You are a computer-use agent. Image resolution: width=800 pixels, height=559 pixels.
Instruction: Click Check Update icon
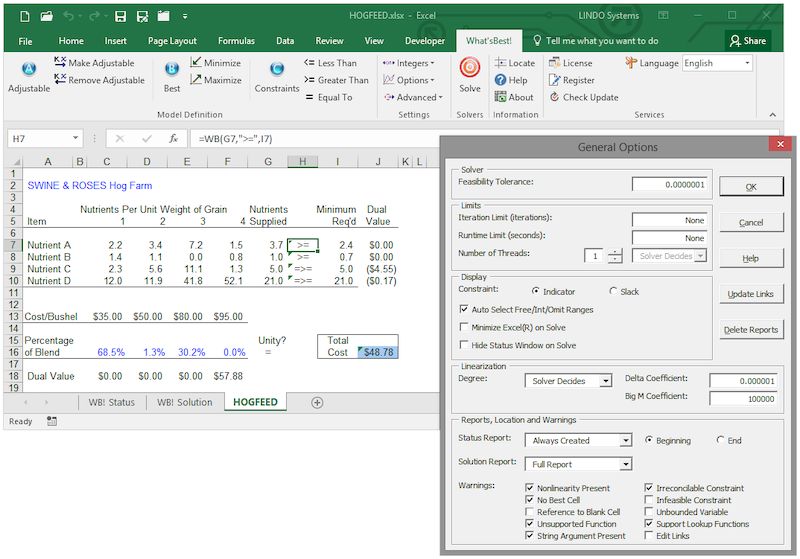[x=555, y=97]
